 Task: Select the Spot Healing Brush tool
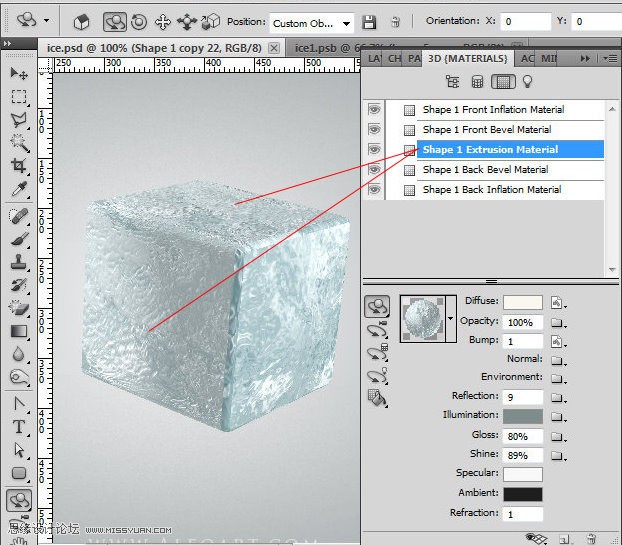19,216
